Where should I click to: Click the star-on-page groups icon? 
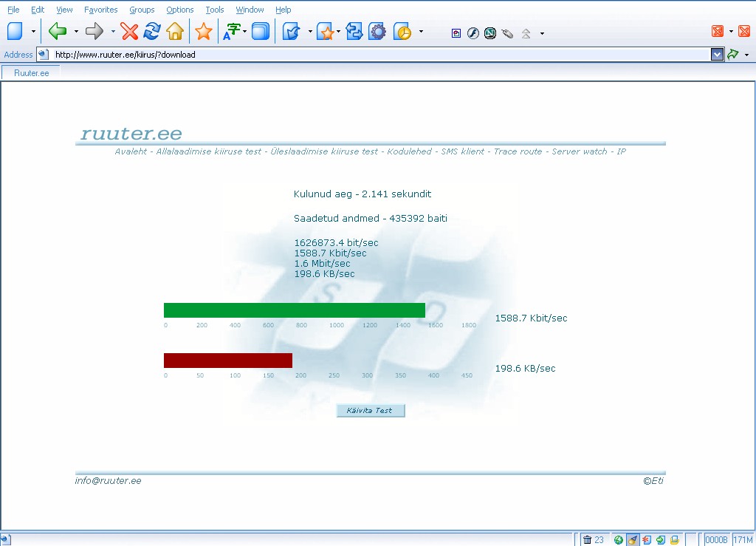[x=326, y=32]
